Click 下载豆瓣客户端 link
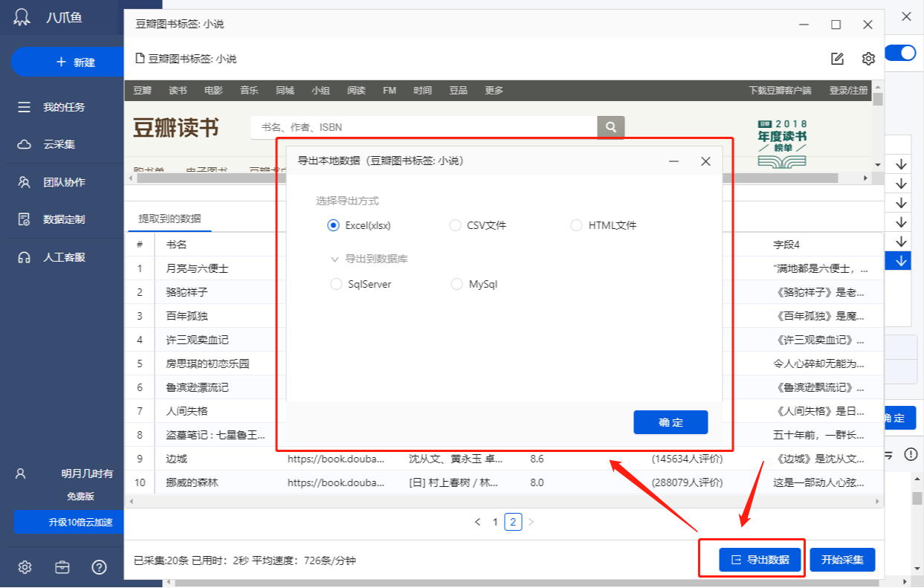Image resolution: width=924 pixels, height=588 pixels. 780,91
